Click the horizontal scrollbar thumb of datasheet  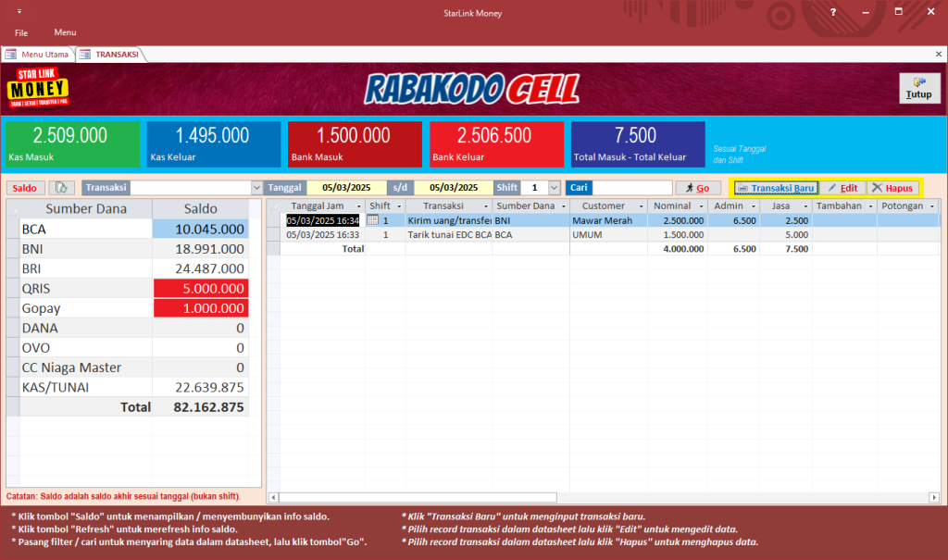418,497
